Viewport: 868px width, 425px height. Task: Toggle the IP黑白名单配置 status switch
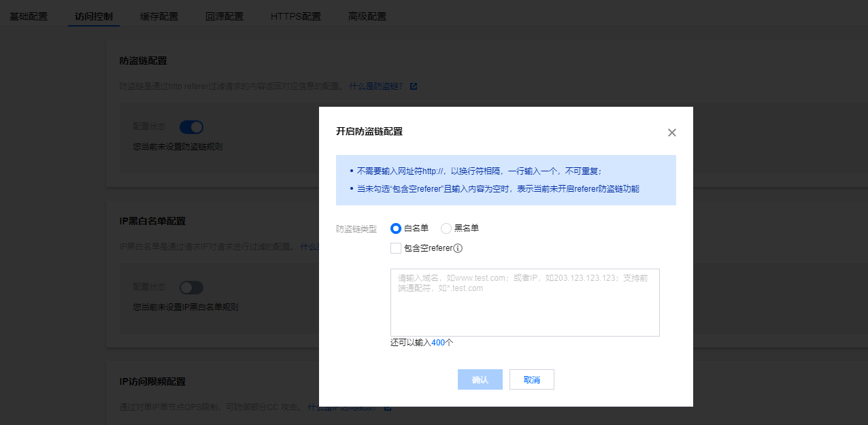tap(191, 288)
